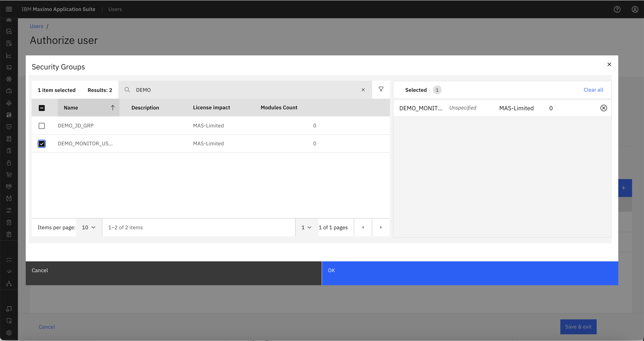Open the clipboard-check sidebar icon
This screenshot has height=341, width=644.
coord(9,222)
